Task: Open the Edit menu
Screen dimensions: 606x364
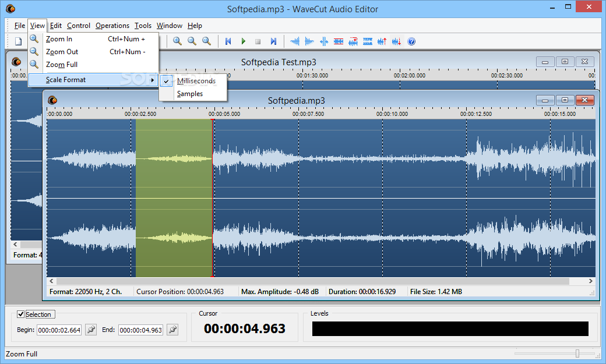Action: pos(56,26)
